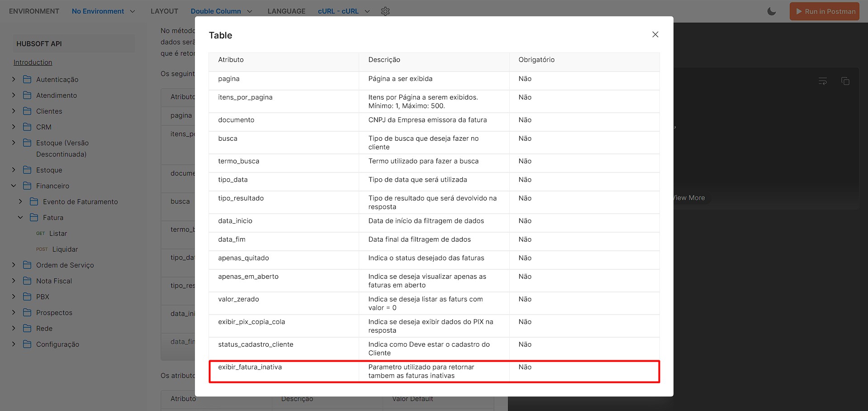This screenshot has height=411, width=868.
Task: Expand the Ordem de Serviço chevron
Action: pyautogui.click(x=14, y=265)
